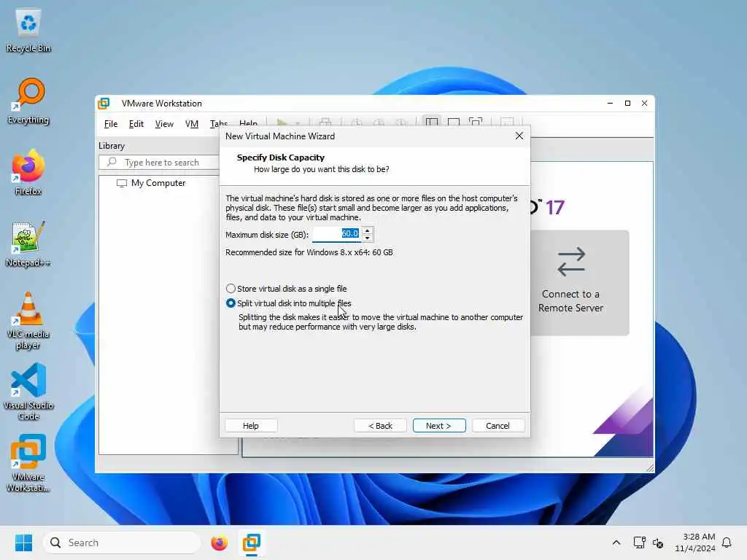Click the Specify Disk Capacity heading

281,157
